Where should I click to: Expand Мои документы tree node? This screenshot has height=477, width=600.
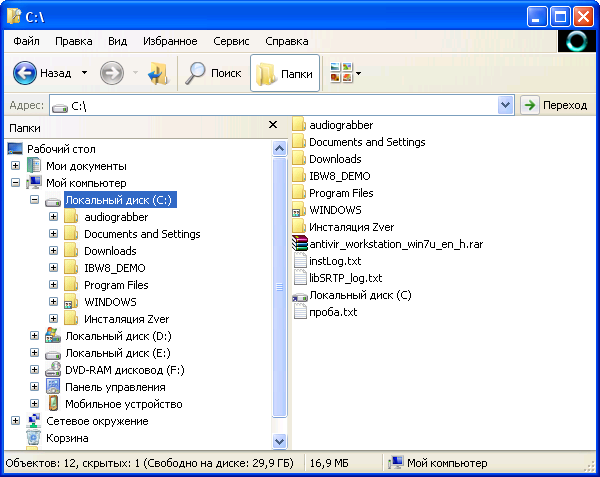point(15,166)
